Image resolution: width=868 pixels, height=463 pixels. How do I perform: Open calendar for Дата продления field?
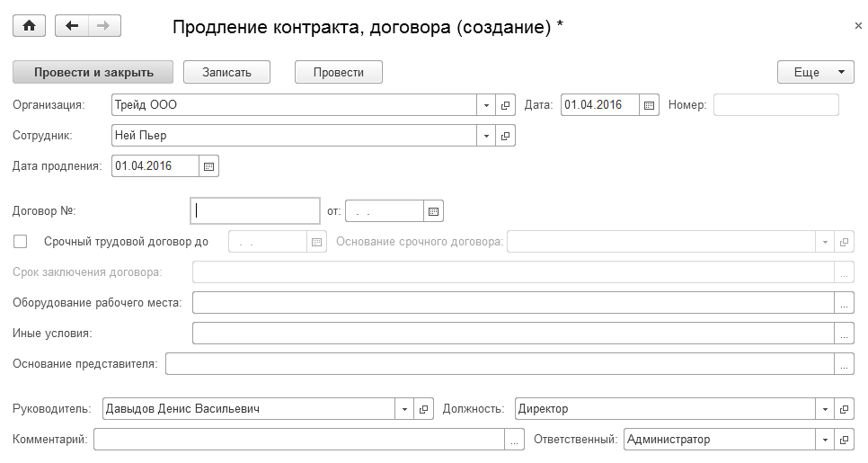tap(208, 166)
